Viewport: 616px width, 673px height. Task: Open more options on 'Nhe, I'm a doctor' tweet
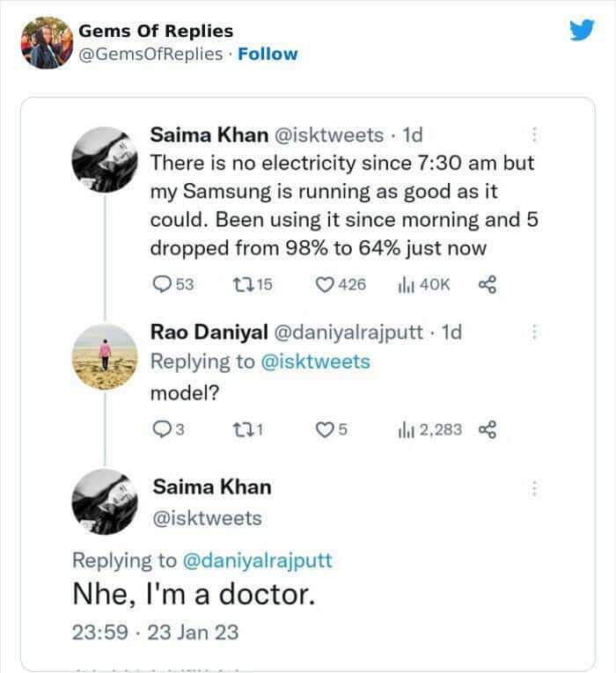pyautogui.click(x=534, y=487)
